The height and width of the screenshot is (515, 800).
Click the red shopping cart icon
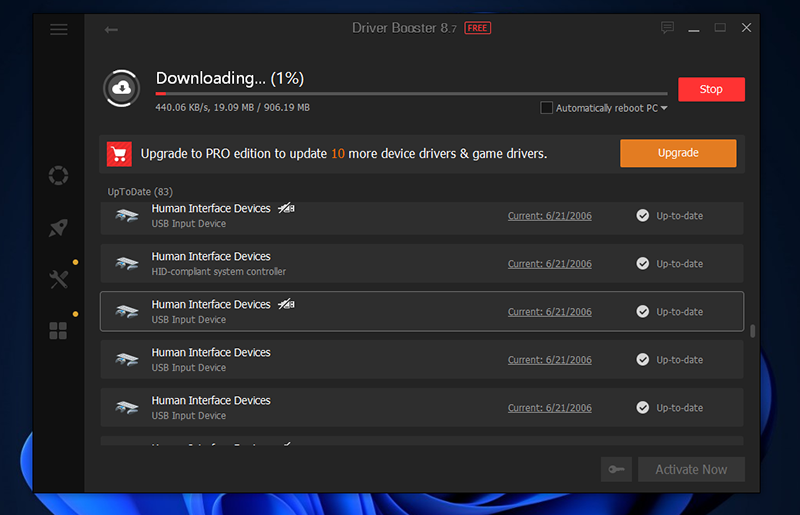tap(120, 154)
